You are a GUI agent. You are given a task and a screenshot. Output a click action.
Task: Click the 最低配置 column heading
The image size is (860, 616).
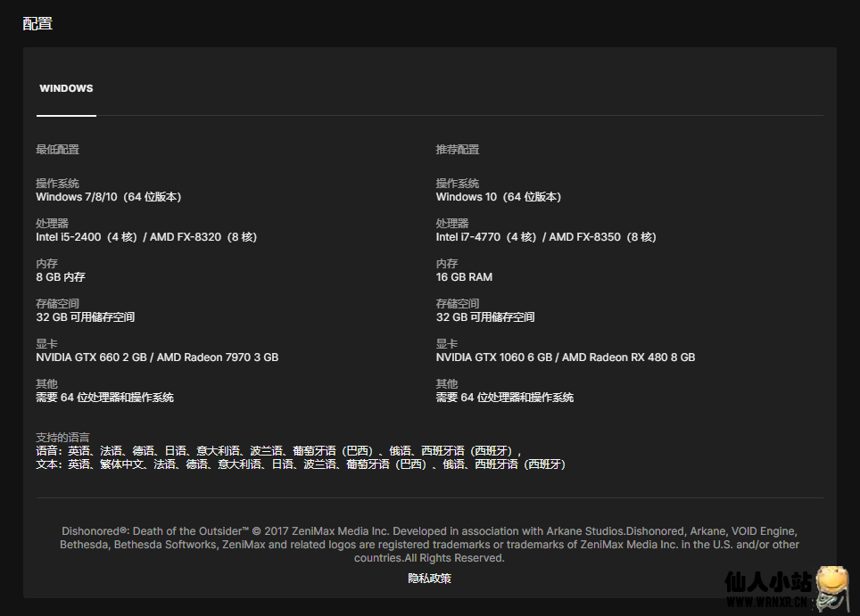(58, 150)
